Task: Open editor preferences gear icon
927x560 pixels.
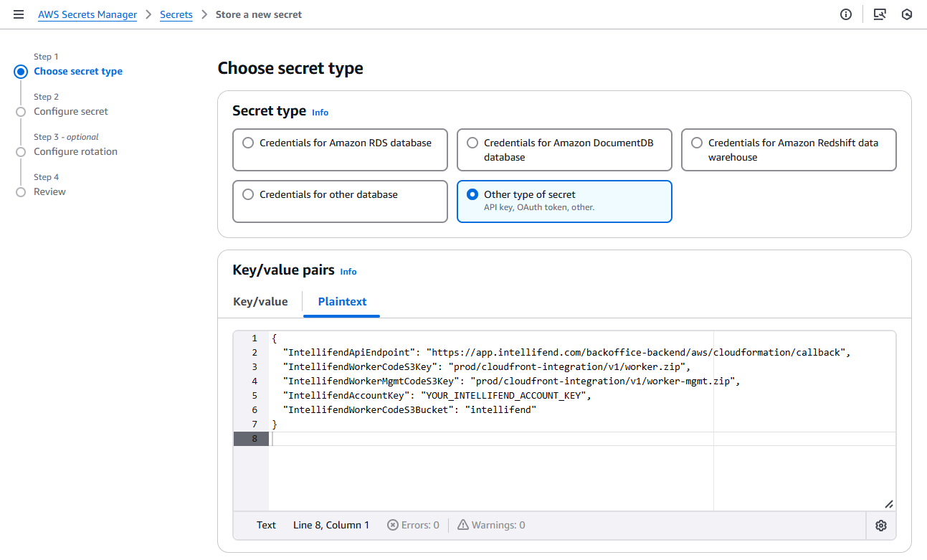Action: click(x=881, y=526)
